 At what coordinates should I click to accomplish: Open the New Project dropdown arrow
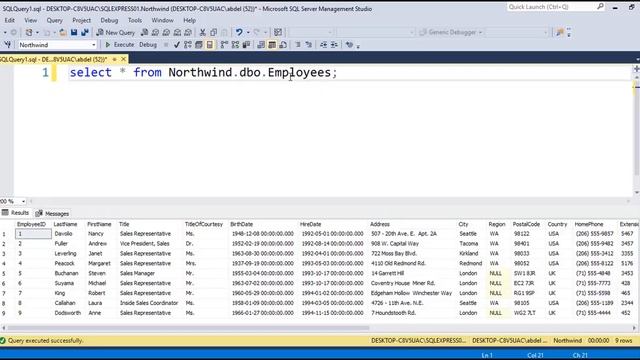[x=37, y=32]
